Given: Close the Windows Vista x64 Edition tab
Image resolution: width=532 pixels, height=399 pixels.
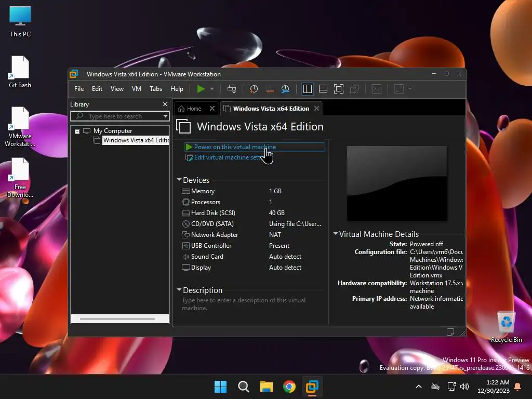Looking at the screenshot, I should (x=316, y=109).
